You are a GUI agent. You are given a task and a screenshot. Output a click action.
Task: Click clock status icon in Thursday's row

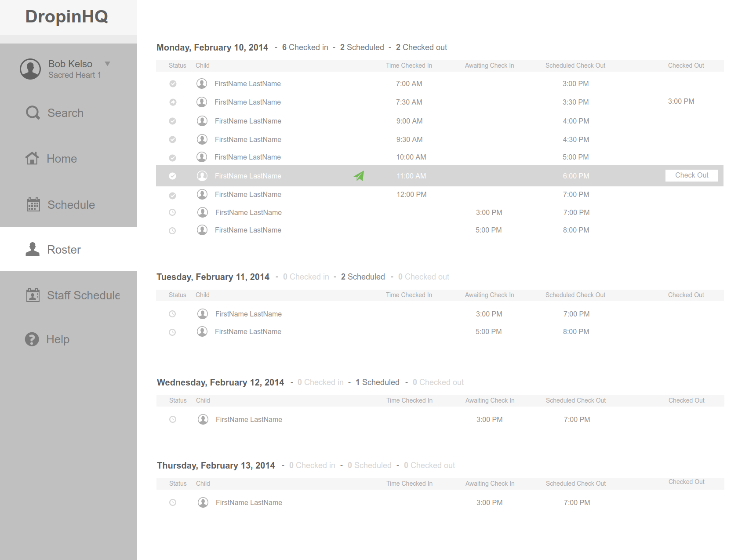point(173,502)
